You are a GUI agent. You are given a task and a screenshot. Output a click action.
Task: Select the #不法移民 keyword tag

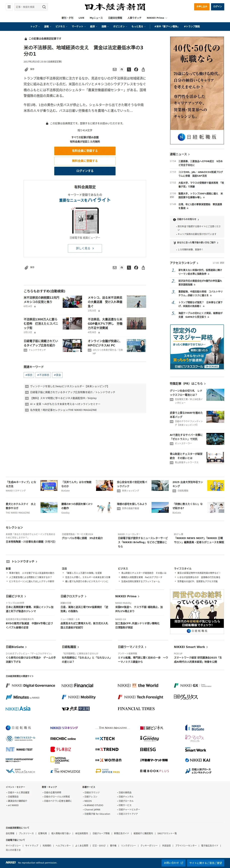coord(43,375)
